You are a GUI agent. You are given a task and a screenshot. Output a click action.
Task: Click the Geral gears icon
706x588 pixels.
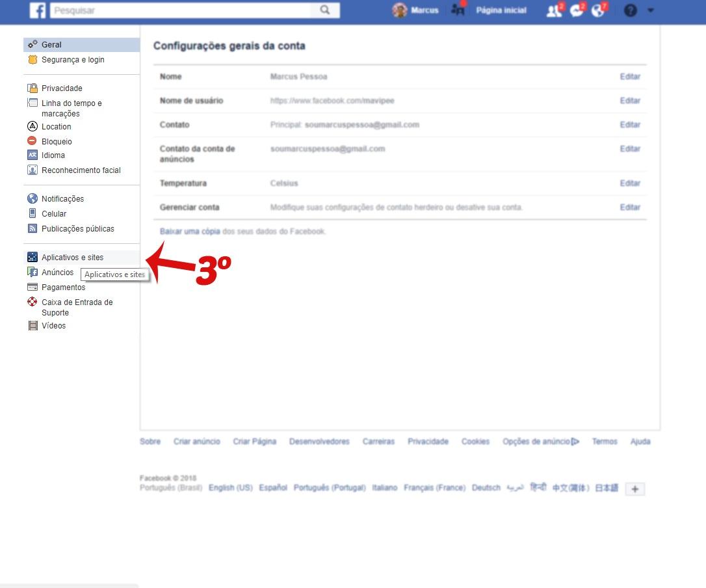[x=33, y=44]
